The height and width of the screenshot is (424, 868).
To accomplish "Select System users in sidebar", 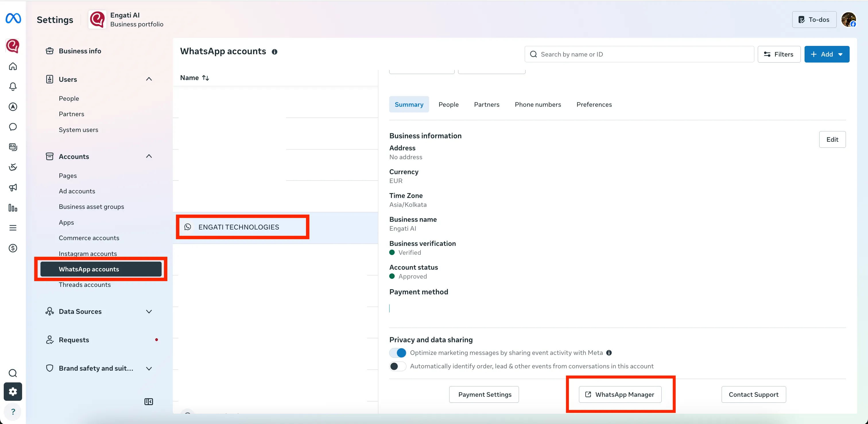I will click(x=79, y=130).
